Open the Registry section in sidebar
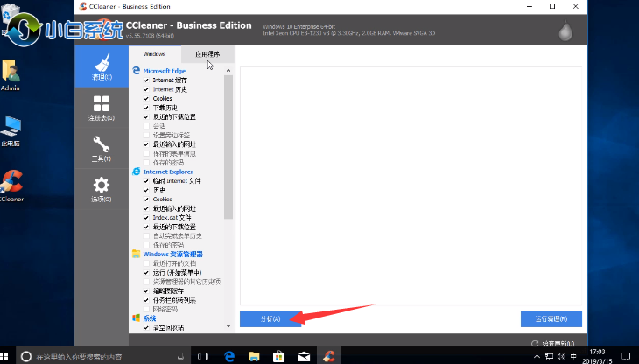Image resolution: width=639 pixels, height=364 pixels. (102, 108)
